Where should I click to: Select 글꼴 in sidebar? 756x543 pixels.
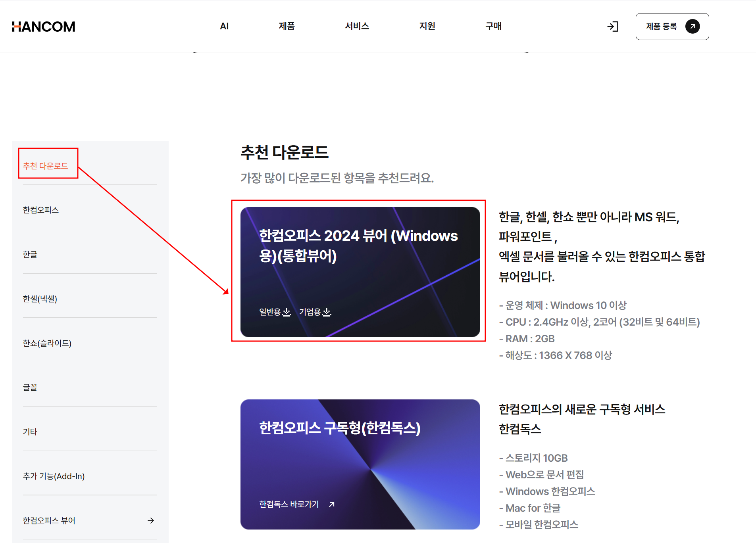point(30,387)
